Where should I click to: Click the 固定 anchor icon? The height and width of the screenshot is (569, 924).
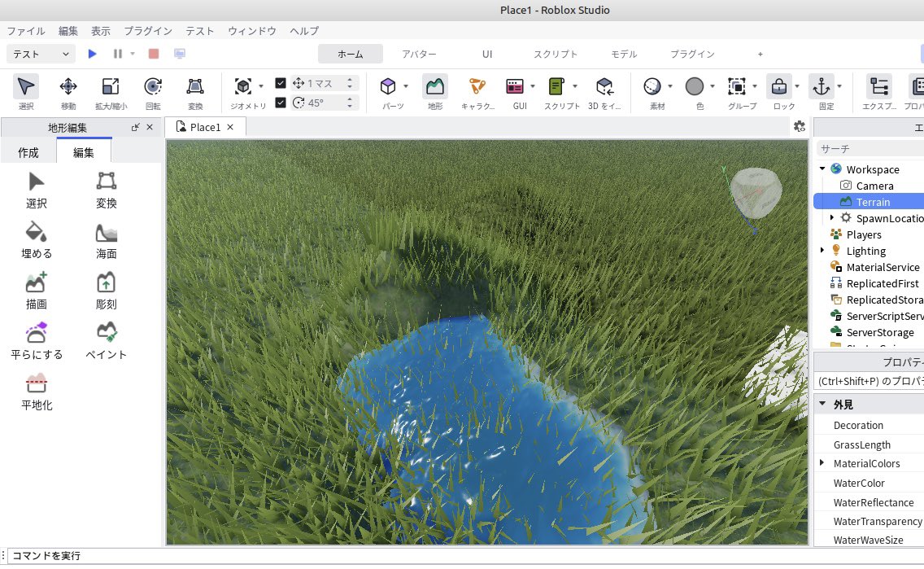(822, 86)
